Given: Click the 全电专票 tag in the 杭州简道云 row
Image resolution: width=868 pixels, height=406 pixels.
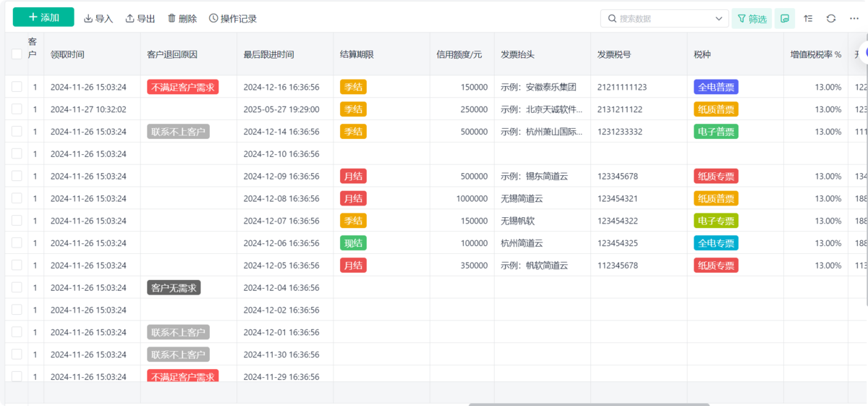Looking at the screenshot, I should pyautogui.click(x=716, y=243).
